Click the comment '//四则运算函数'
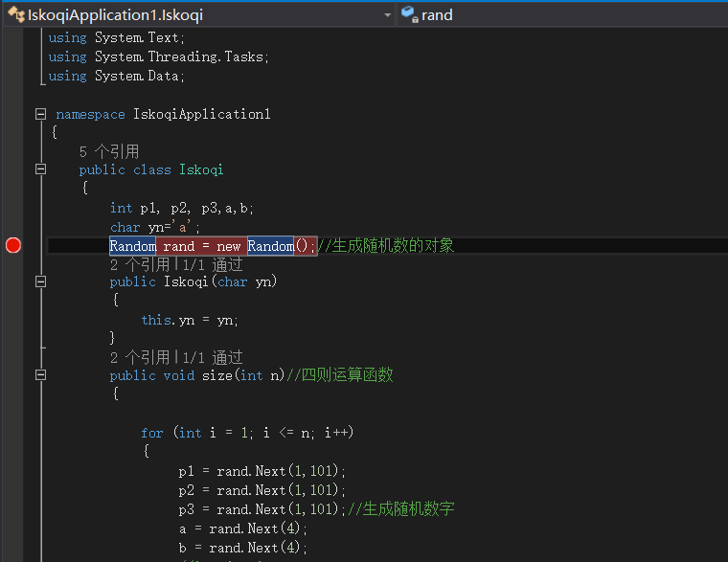This screenshot has width=728, height=562. click(340, 375)
